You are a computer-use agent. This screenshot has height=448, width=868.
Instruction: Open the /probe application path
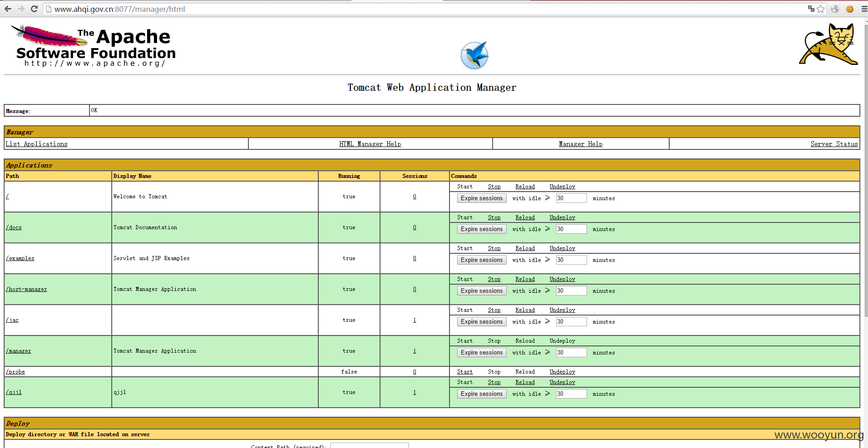15,372
